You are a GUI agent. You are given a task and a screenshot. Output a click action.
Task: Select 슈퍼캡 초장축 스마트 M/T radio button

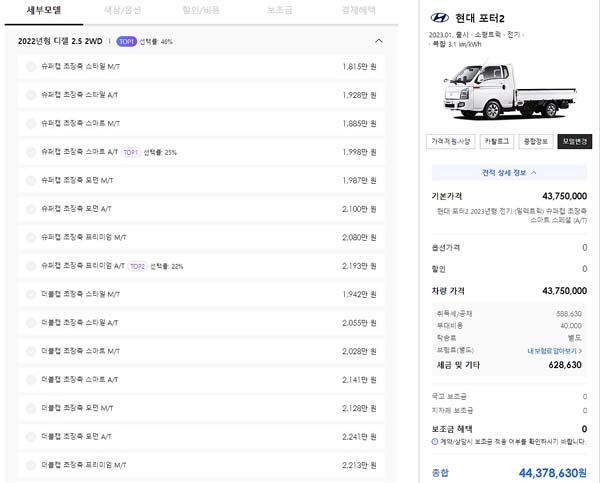point(31,124)
